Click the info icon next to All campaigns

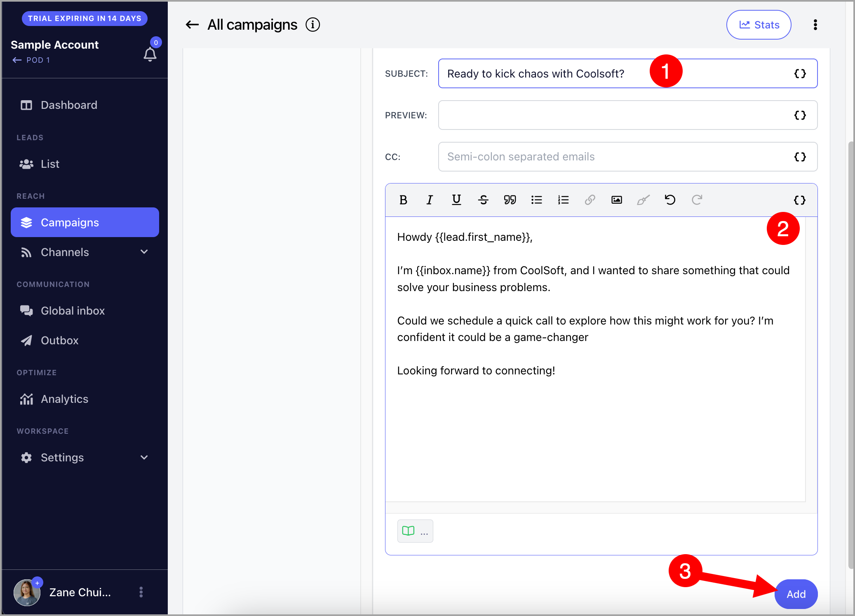pos(313,25)
